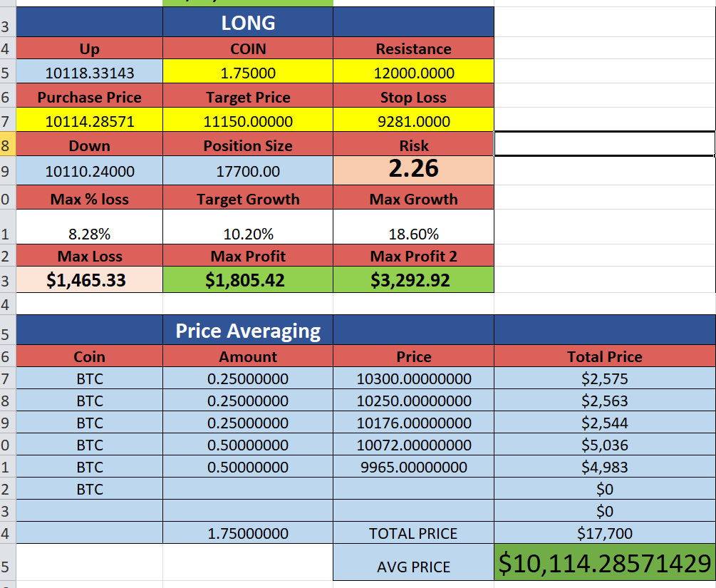
Task: Click the price 10250.00000000 cell
Action: click(414, 401)
